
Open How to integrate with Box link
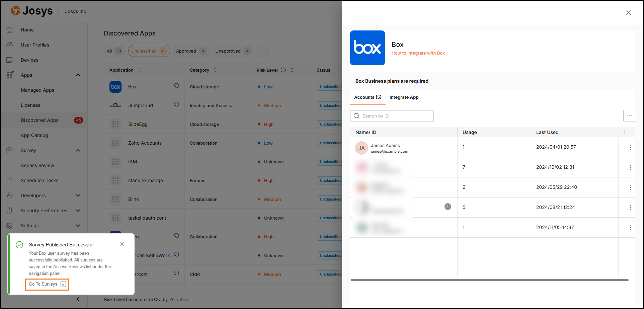point(418,53)
